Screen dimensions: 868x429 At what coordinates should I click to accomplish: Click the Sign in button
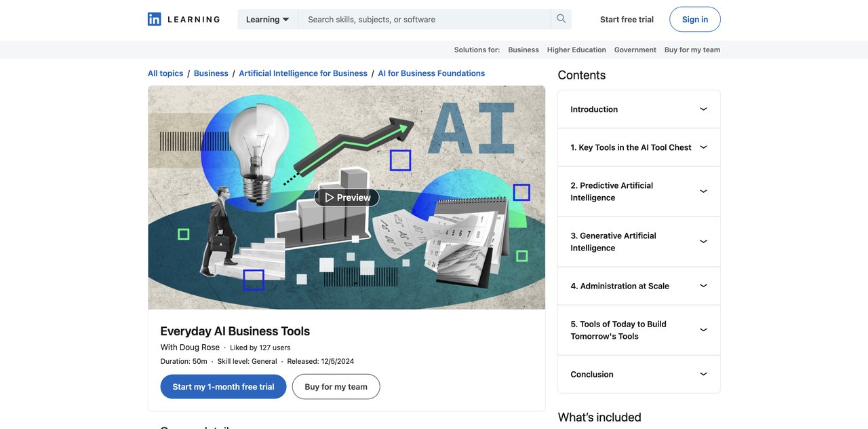695,19
